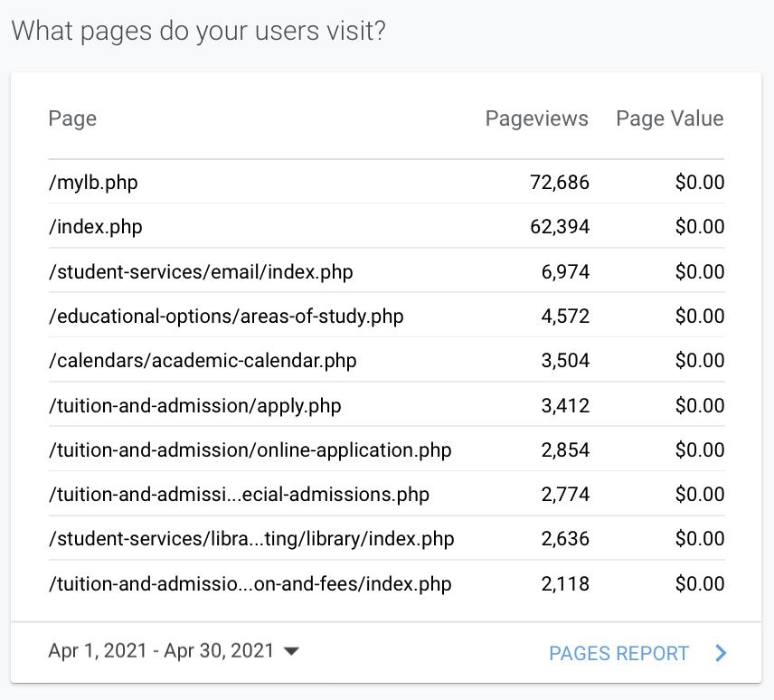774x700 pixels.
Task: Open the /index.php page entry
Action: coord(386,226)
